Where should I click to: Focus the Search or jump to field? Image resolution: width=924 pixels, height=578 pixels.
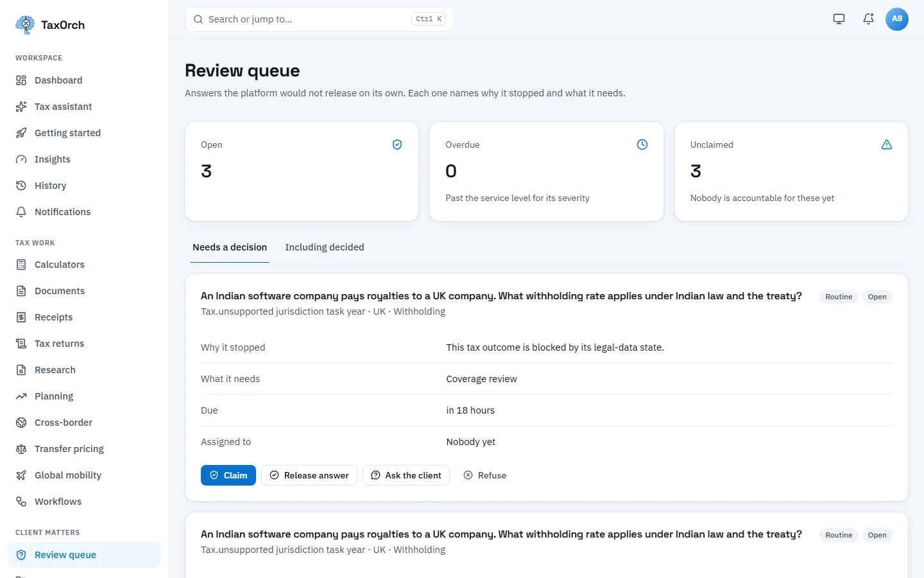(320, 19)
